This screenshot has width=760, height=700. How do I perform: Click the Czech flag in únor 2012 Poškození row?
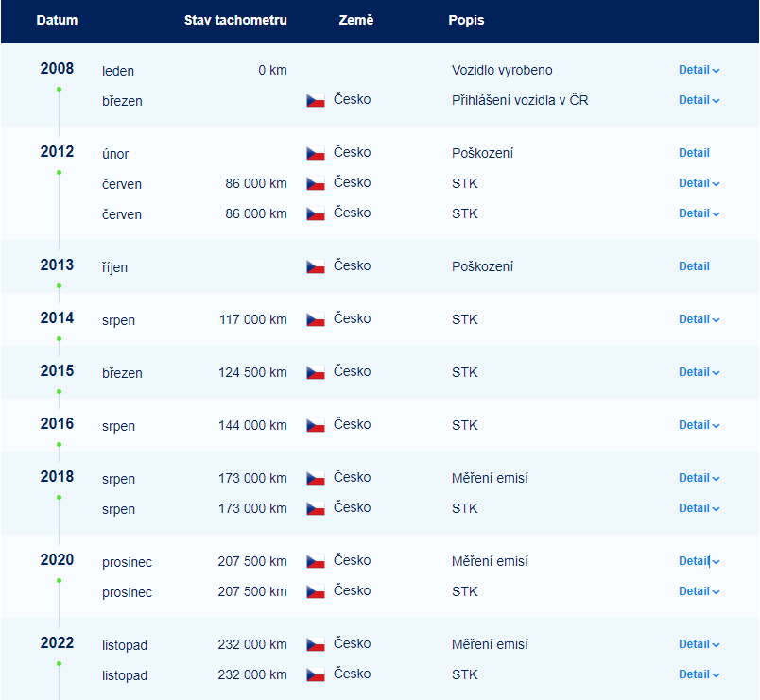[316, 153]
